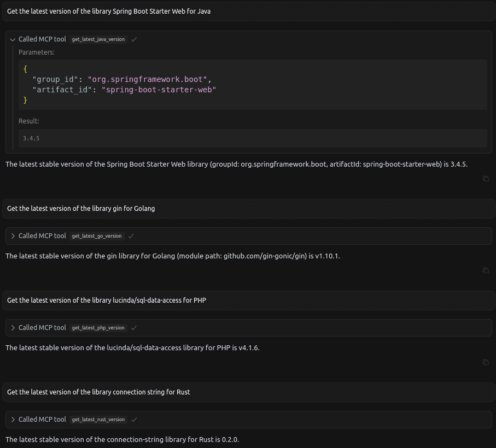The image size is (496, 448).
Task: Click the result box showing 3.4.5
Action: coord(253,138)
